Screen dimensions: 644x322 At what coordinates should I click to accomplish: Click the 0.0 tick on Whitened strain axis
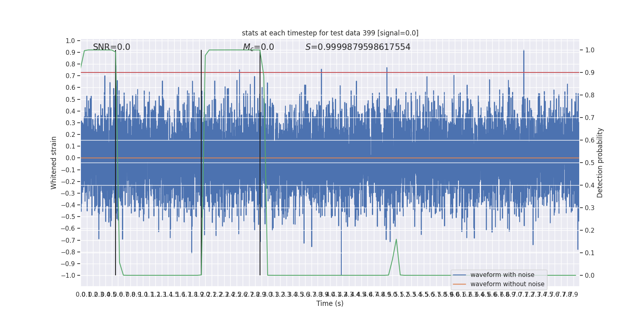click(70, 158)
